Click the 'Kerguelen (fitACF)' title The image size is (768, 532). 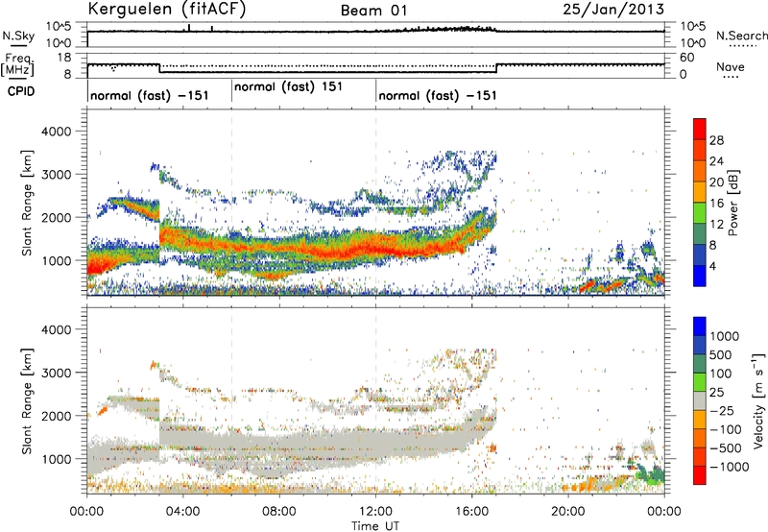pos(166,10)
